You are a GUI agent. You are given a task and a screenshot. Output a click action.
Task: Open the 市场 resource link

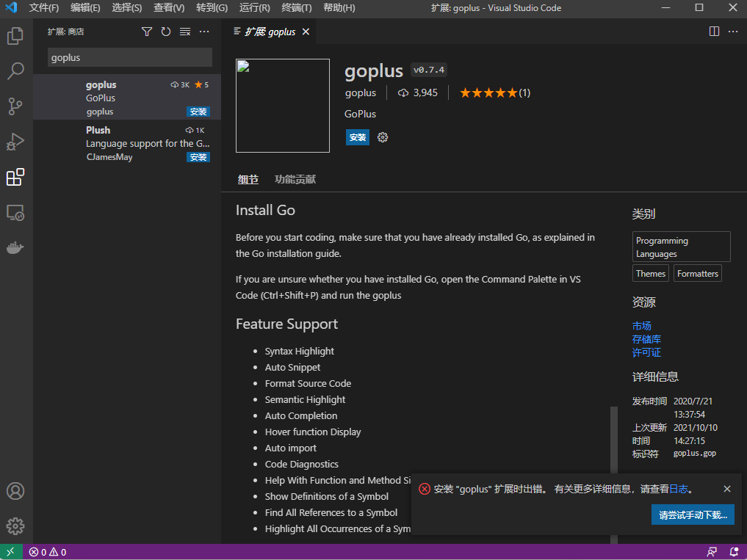pyautogui.click(x=641, y=326)
